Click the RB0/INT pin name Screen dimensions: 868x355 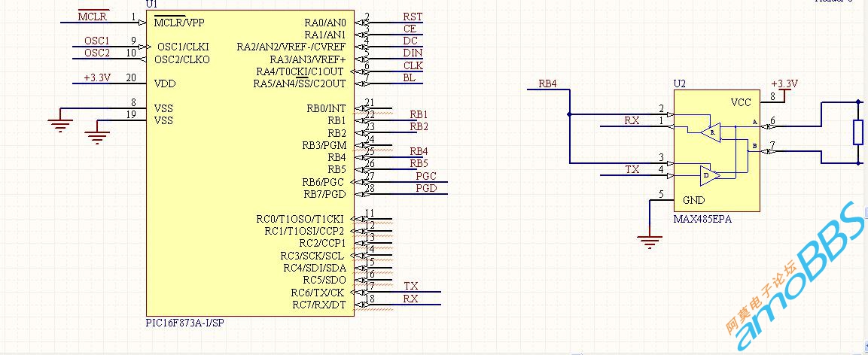[x=327, y=108]
